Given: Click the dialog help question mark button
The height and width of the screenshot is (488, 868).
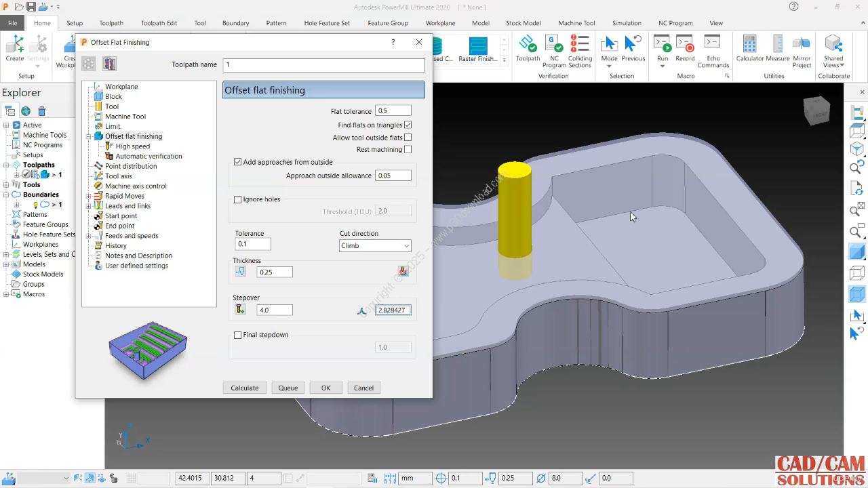Looking at the screenshot, I should (x=393, y=42).
